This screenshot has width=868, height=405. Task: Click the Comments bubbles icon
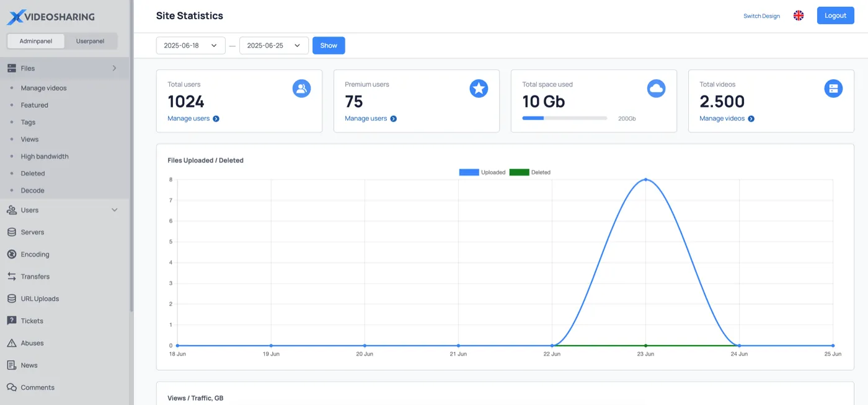click(x=12, y=388)
